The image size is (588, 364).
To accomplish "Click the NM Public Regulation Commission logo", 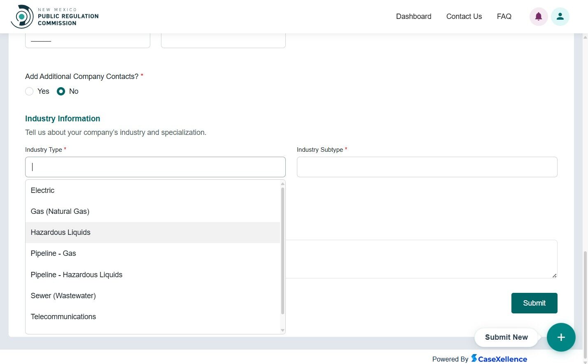I will (x=55, y=16).
